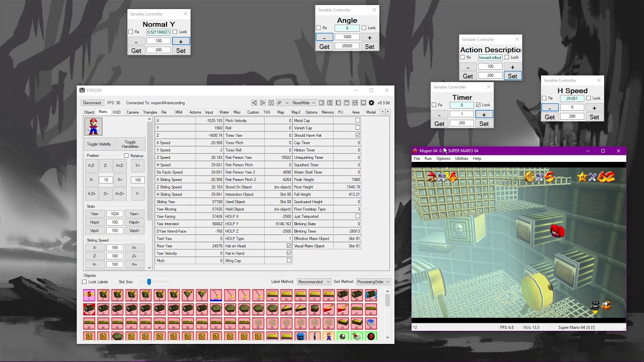The image size is (644, 362).
Task: Select object slot 55 spinning ring icon
Action: [x=258, y=323]
